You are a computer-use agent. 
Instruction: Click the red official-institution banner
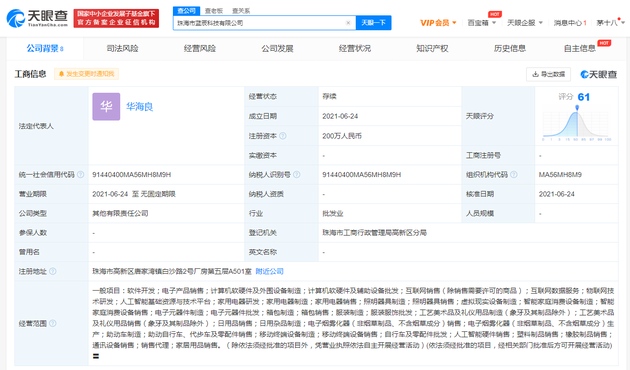click(x=116, y=18)
